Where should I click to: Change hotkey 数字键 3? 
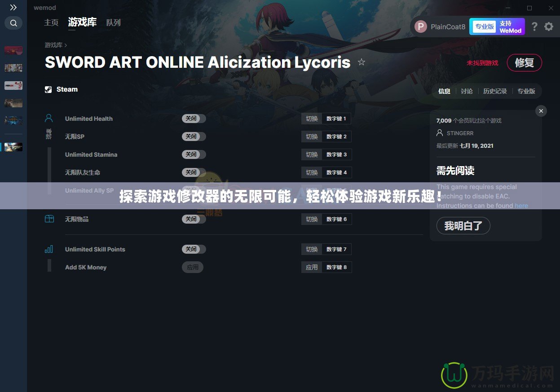337,154
